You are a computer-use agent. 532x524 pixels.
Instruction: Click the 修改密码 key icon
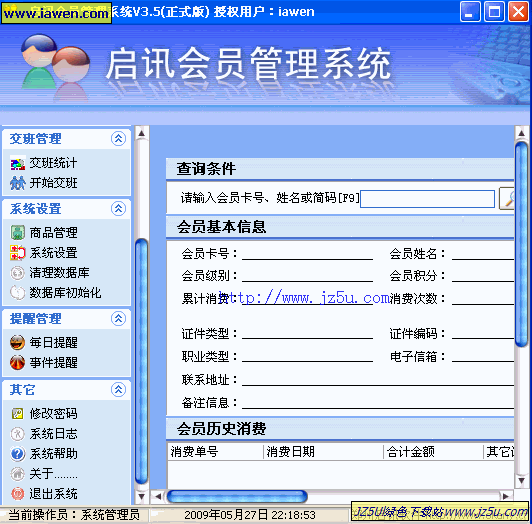18,414
